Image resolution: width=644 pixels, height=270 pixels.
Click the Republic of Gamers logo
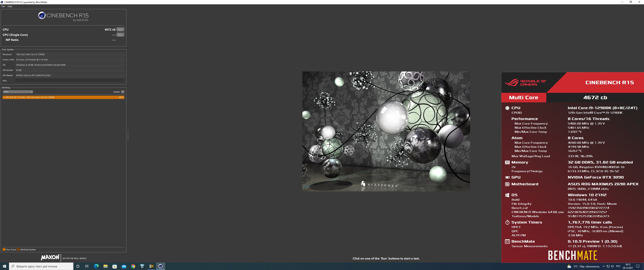pyautogui.click(x=525, y=83)
